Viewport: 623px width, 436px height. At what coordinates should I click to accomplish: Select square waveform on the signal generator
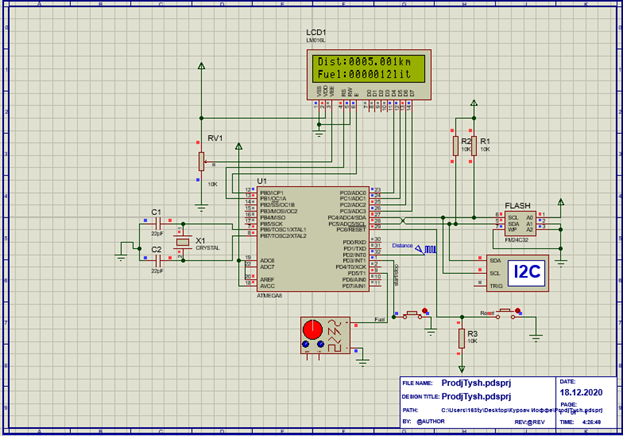click(x=335, y=349)
